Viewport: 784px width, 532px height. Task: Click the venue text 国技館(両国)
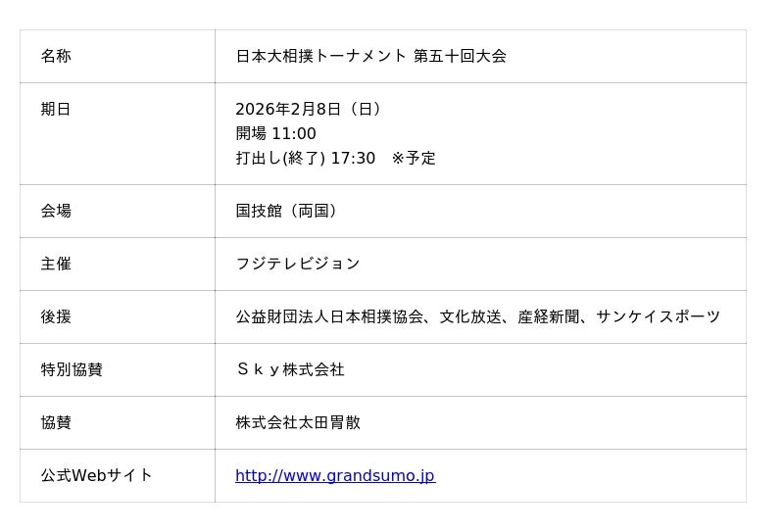289,212
